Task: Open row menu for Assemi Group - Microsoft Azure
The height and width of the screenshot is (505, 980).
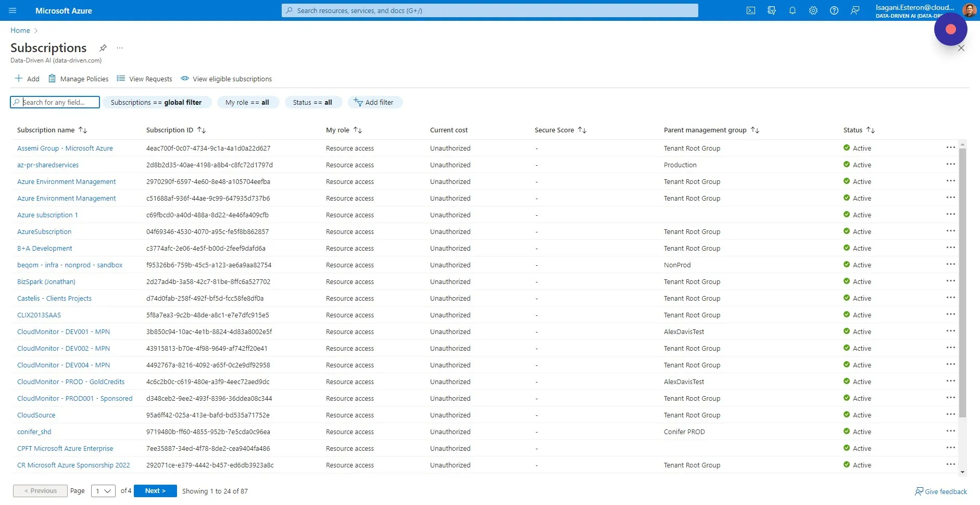Action: coord(951,147)
